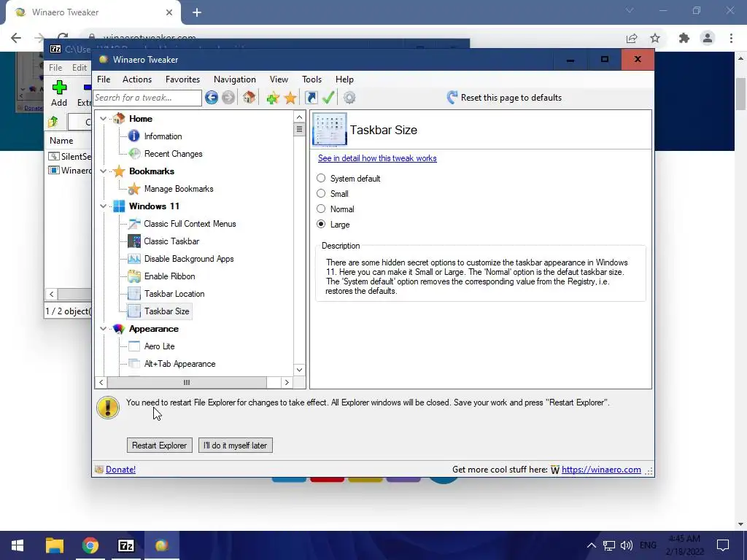Screen dimensions: 747x560
Task: Select System default radio button
Action: (x=321, y=178)
